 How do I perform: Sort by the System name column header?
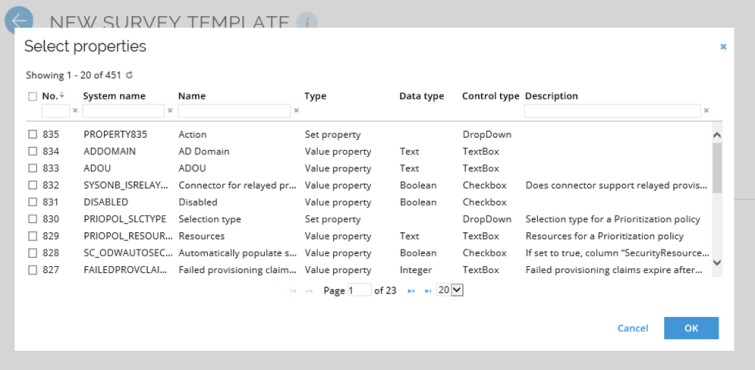pos(114,96)
